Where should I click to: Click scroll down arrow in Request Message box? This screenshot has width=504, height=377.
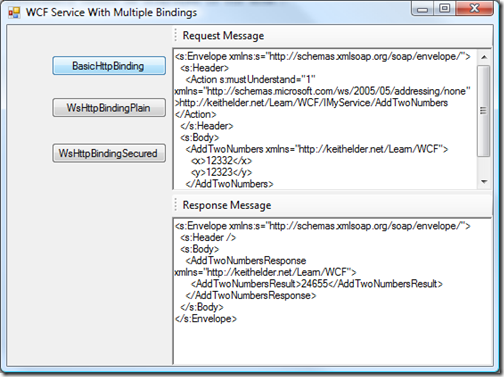tap(484, 182)
